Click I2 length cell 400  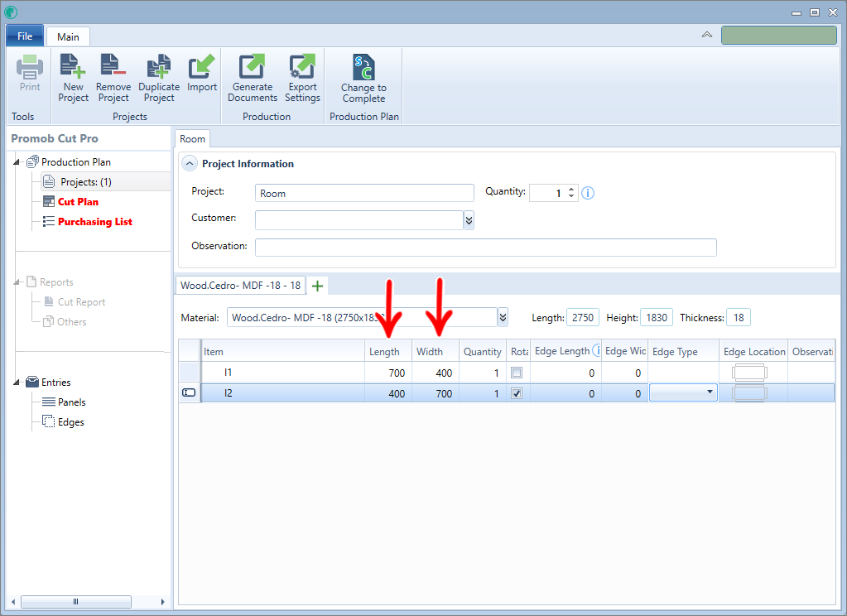click(x=388, y=393)
